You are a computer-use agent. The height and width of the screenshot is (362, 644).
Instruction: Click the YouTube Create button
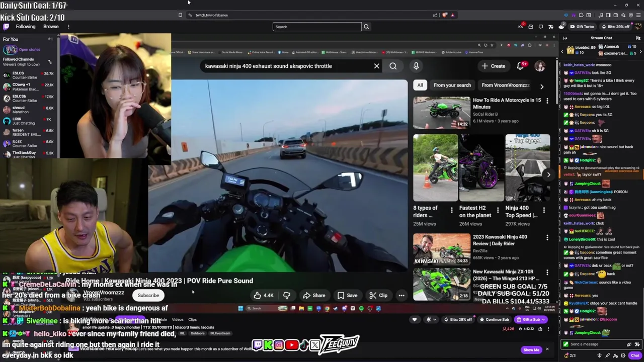(x=493, y=66)
